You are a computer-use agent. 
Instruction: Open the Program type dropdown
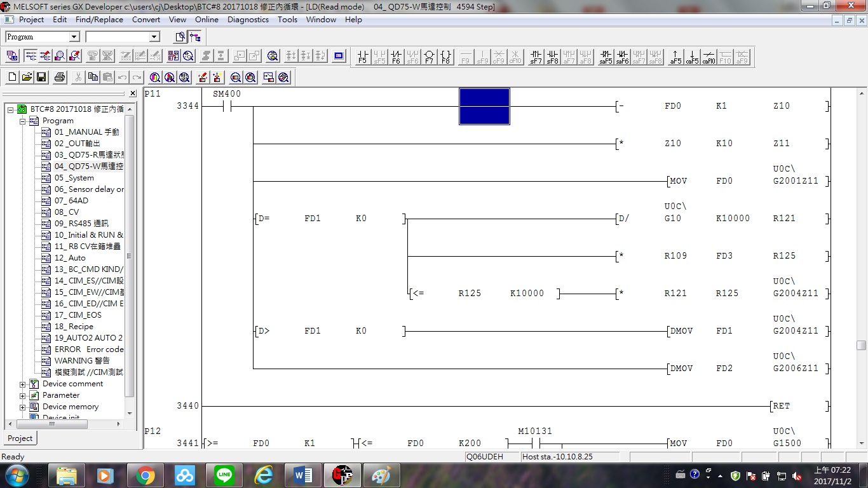74,37
